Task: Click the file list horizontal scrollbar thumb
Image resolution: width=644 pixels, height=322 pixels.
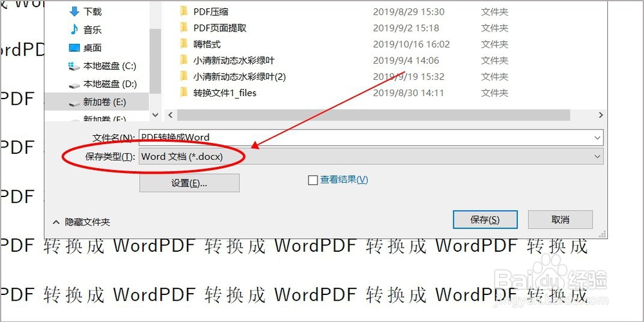Action: (374, 115)
